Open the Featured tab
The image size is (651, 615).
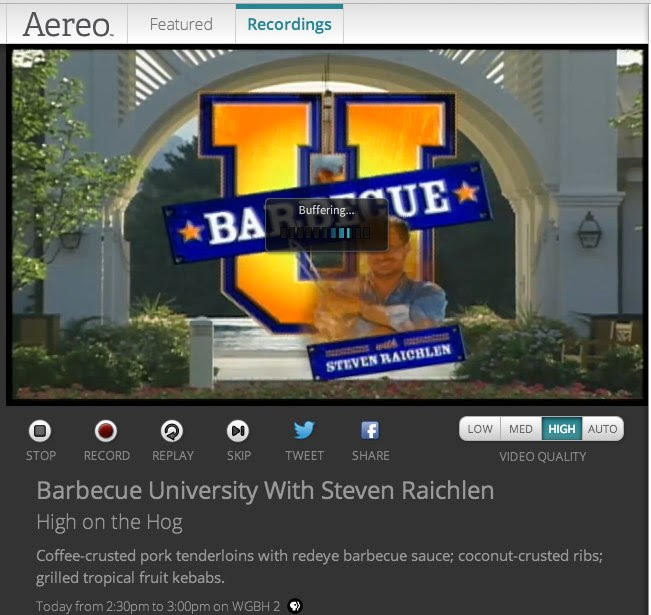pos(181,24)
